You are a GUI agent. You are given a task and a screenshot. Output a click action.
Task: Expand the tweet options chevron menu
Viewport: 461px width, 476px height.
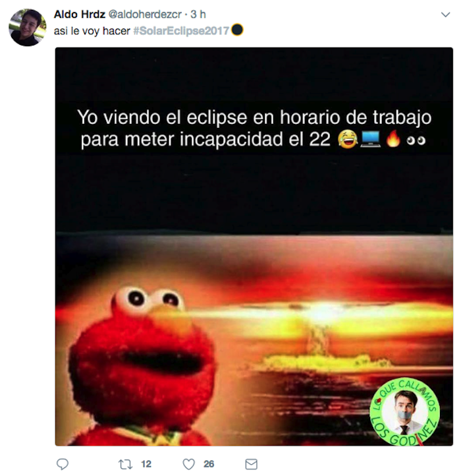point(445,15)
